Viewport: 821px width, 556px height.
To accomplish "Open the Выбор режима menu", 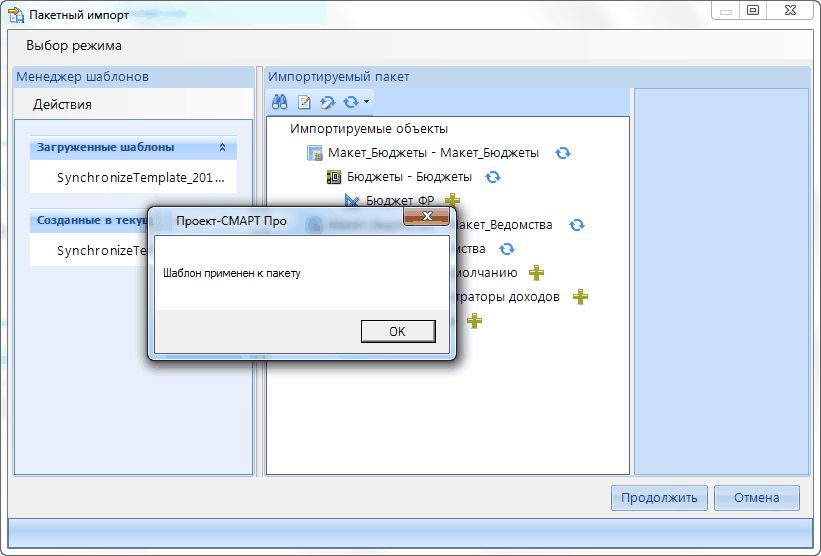I will pyautogui.click(x=74, y=46).
